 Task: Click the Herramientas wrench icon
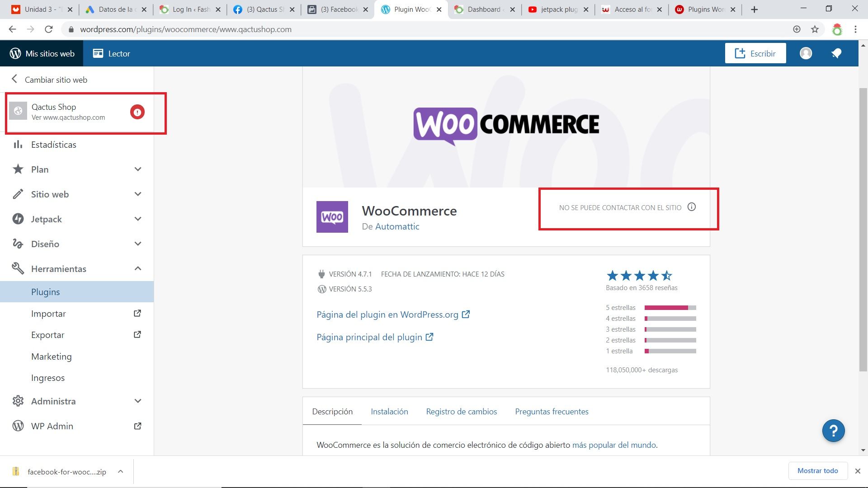coord(18,268)
